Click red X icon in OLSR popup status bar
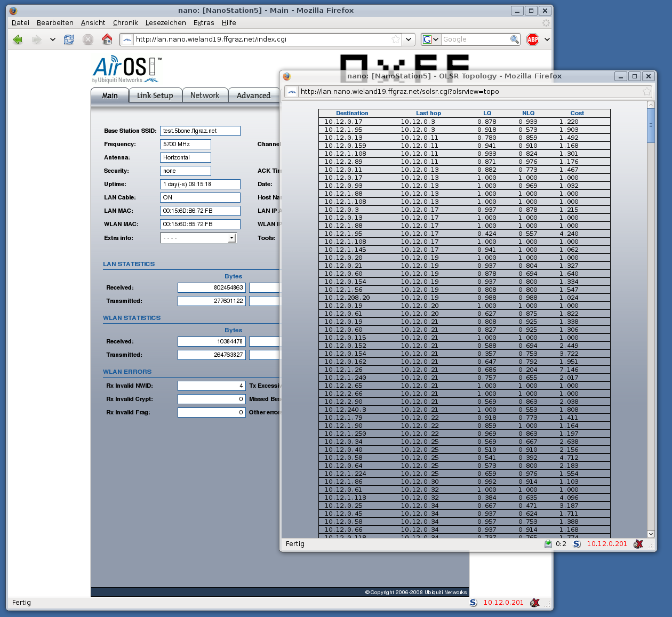The height and width of the screenshot is (617, 672). point(638,544)
